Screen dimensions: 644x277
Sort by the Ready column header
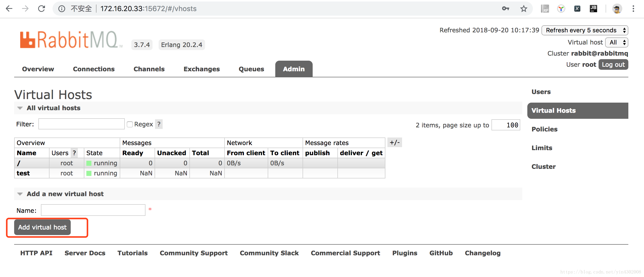point(133,153)
